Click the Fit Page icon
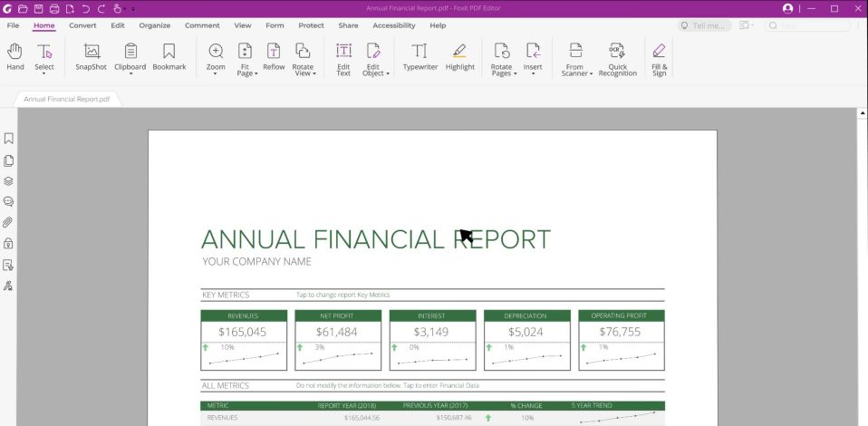Image resolution: width=868 pixels, height=426 pixels. [245, 52]
